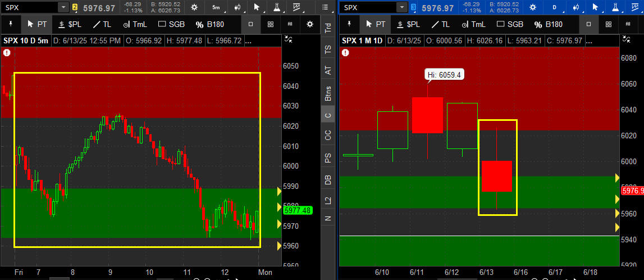Select TmL time level tool on right chart
Image resolution: width=644 pixels, height=280 pixels.
coord(473,24)
